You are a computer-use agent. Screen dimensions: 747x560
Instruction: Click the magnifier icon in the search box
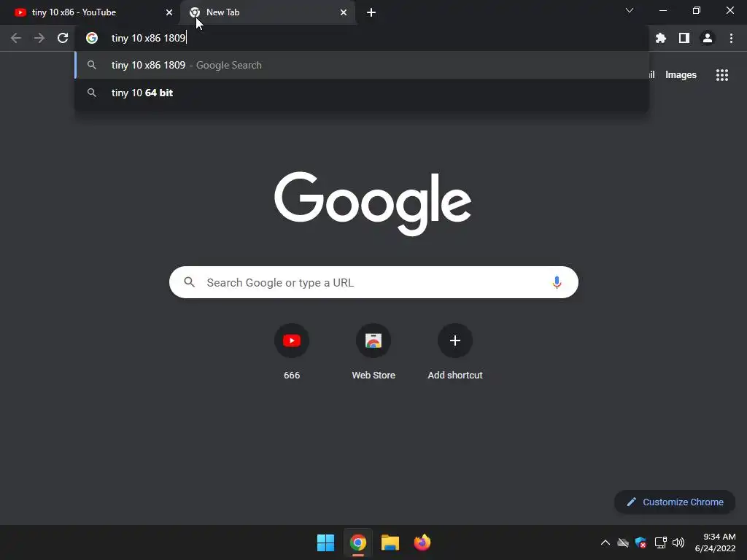190,282
